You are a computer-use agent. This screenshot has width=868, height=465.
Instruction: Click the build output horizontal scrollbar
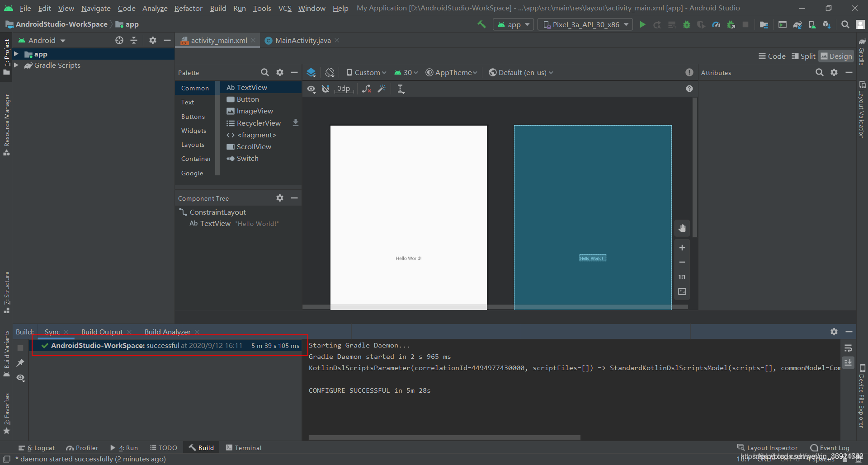click(444, 437)
